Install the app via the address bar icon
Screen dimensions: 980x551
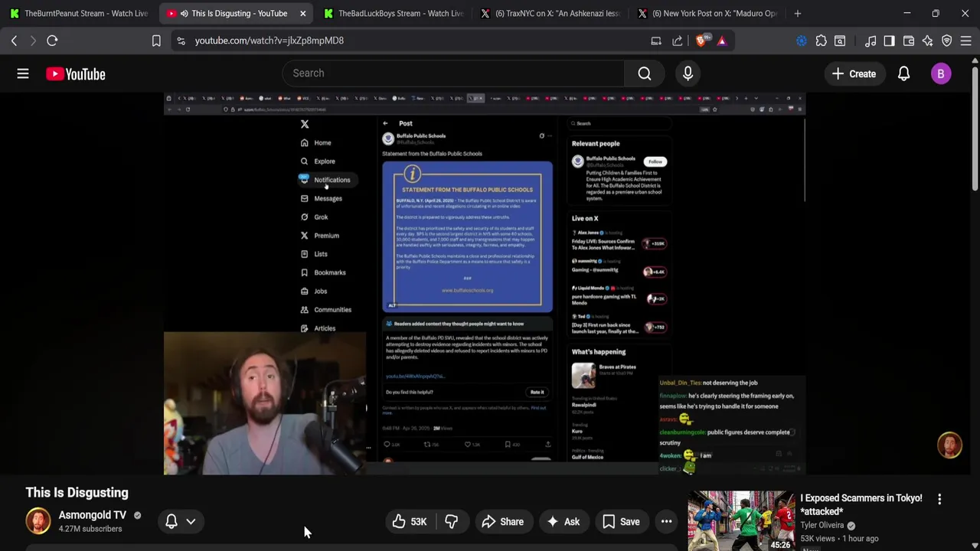tap(656, 41)
